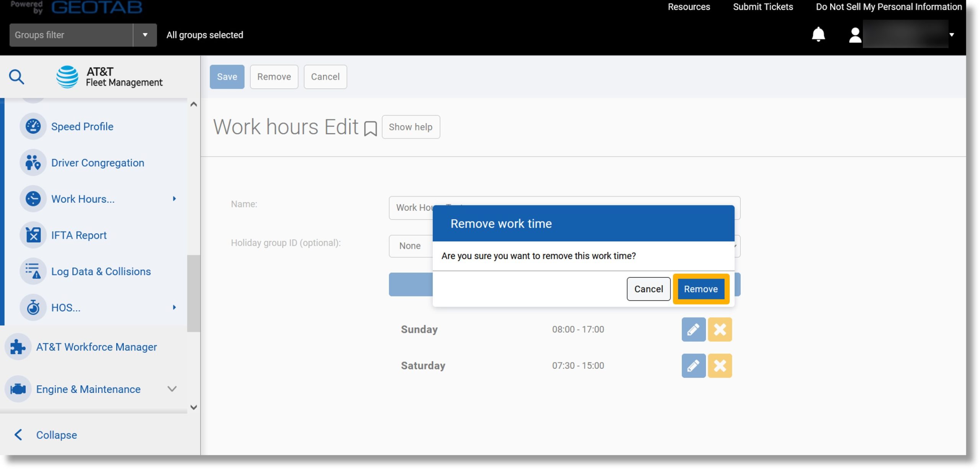This screenshot has height=469, width=980.
Task: Click the edit pencil icon for Sunday
Action: click(694, 329)
